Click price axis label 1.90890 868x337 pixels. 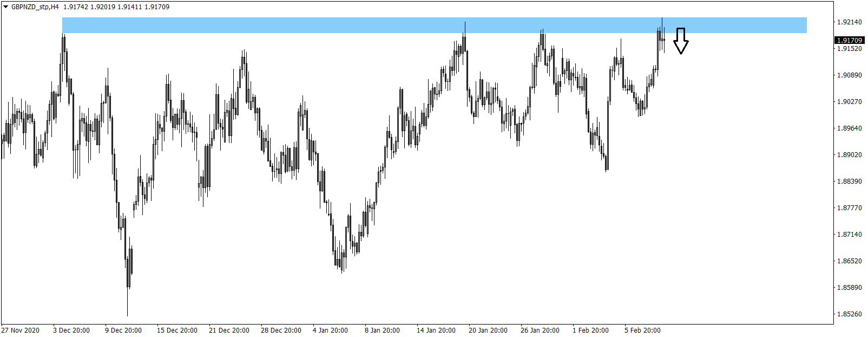pos(850,75)
